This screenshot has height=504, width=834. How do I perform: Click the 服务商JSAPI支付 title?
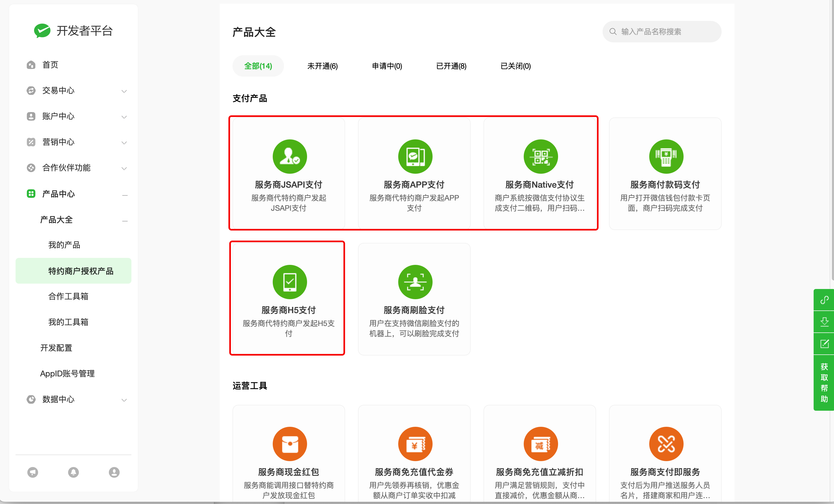pos(288,184)
